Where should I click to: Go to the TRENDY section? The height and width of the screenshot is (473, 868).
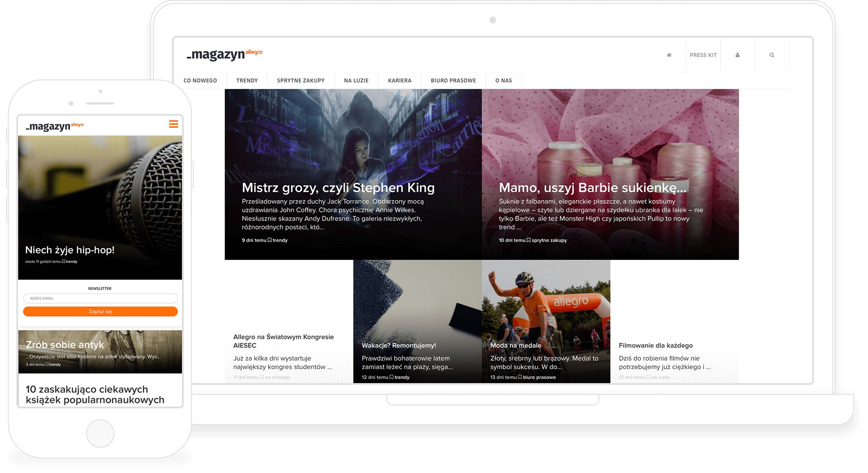[x=247, y=80]
